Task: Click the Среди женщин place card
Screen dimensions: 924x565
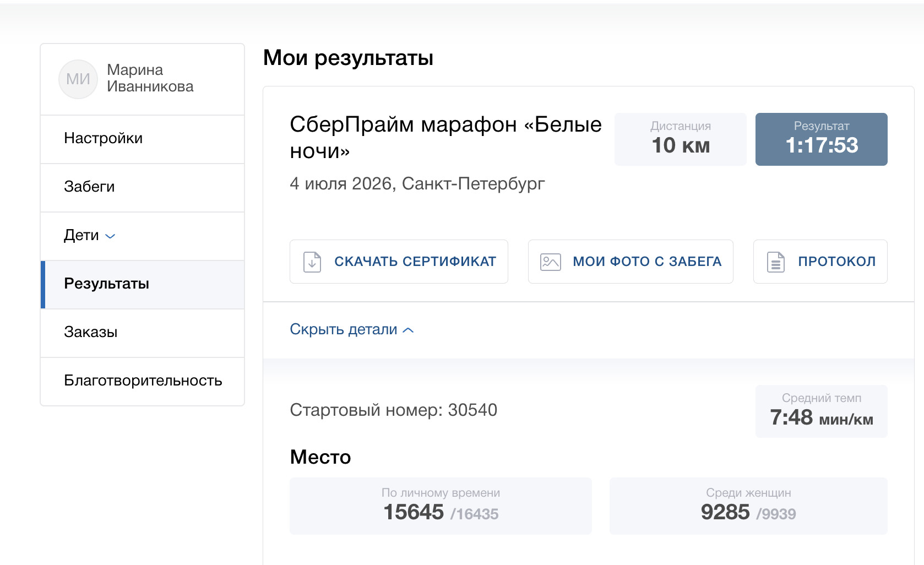Action: 748,506
